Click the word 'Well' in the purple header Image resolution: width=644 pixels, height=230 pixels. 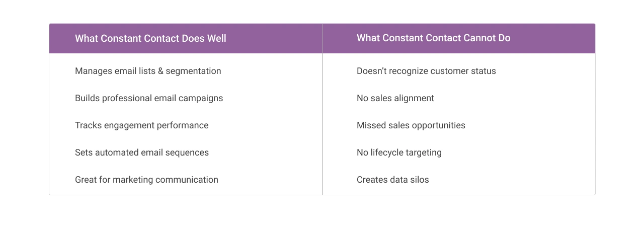pos(216,38)
